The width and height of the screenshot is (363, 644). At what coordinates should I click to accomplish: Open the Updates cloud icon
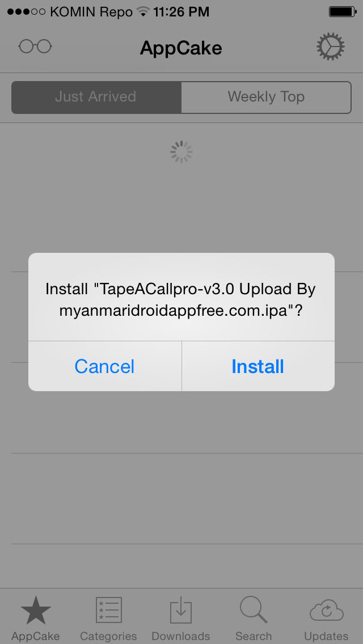tap(326, 611)
